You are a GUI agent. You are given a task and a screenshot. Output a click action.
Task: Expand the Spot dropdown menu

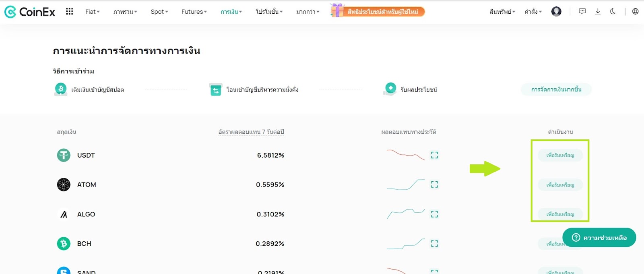point(159,12)
